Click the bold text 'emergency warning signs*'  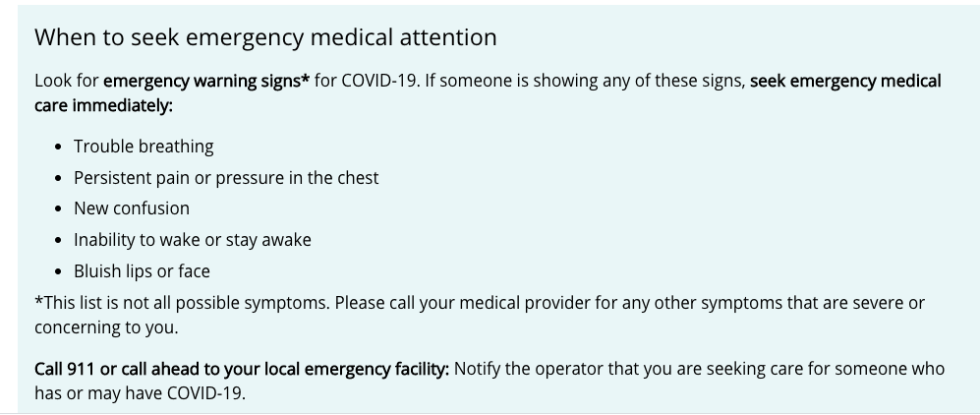206,82
